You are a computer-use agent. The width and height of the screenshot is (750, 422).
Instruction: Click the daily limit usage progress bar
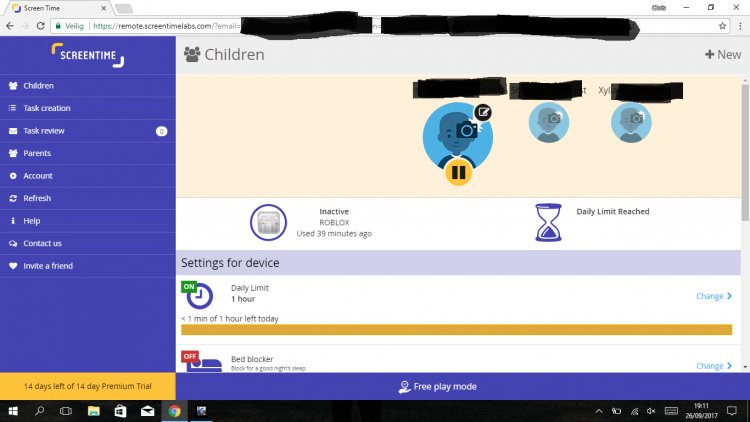pyautogui.click(x=456, y=330)
